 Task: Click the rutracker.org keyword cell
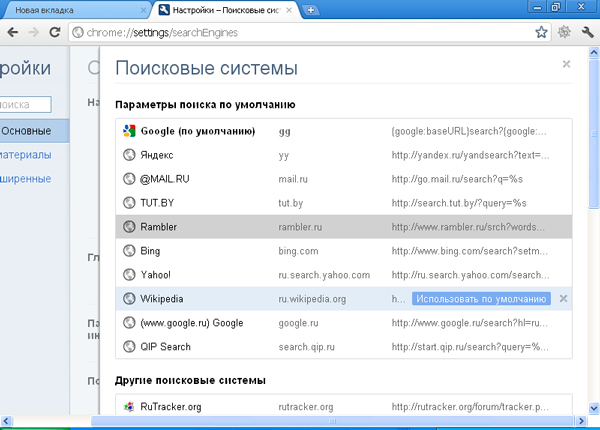306,407
